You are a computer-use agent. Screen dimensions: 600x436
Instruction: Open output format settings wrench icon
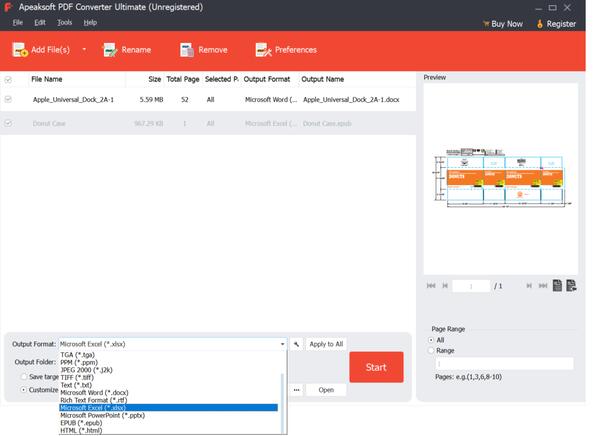pyautogui.click(x=296, y=344)
